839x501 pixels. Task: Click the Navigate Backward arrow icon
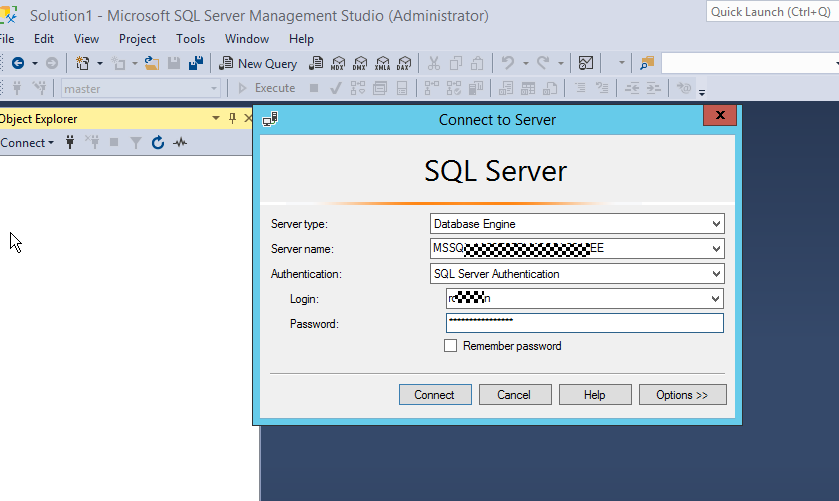pos(18,63)
